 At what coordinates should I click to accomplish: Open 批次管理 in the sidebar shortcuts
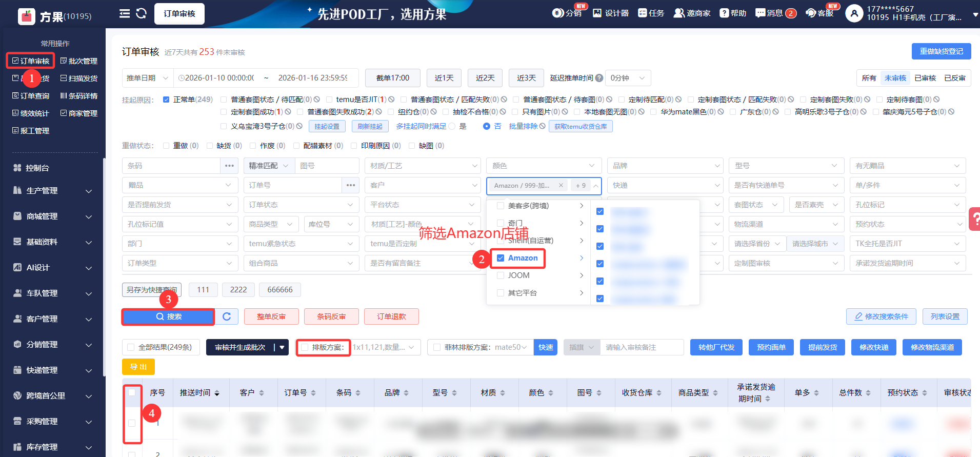(79, 61)
